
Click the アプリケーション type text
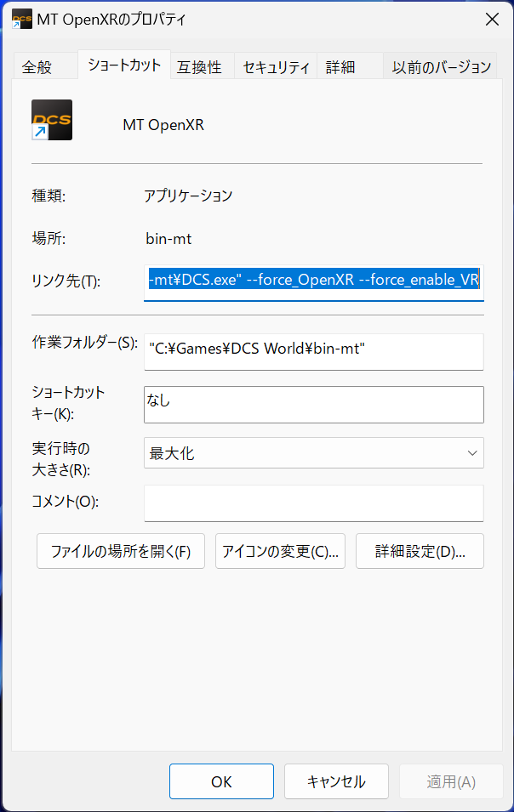point(188,196)
